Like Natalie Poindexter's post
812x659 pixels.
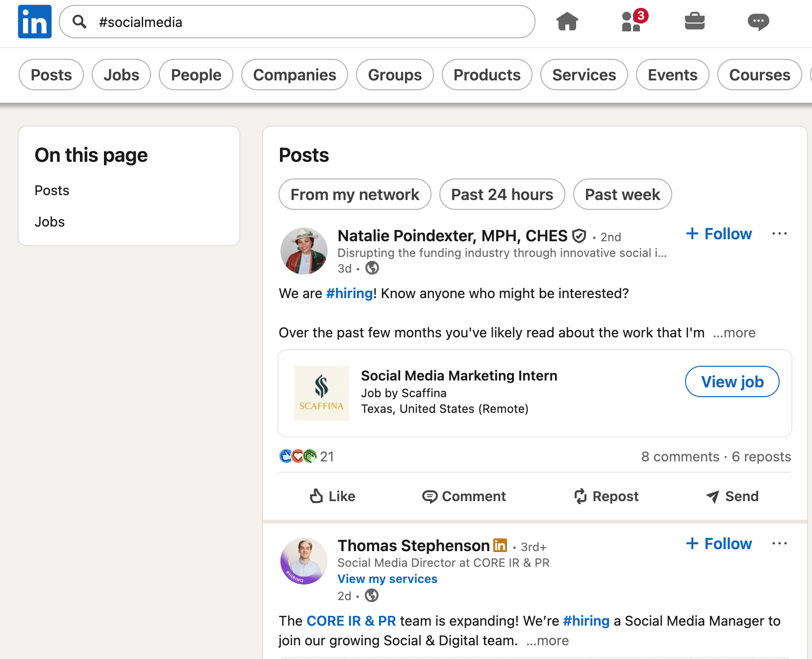tap(332, 496)
